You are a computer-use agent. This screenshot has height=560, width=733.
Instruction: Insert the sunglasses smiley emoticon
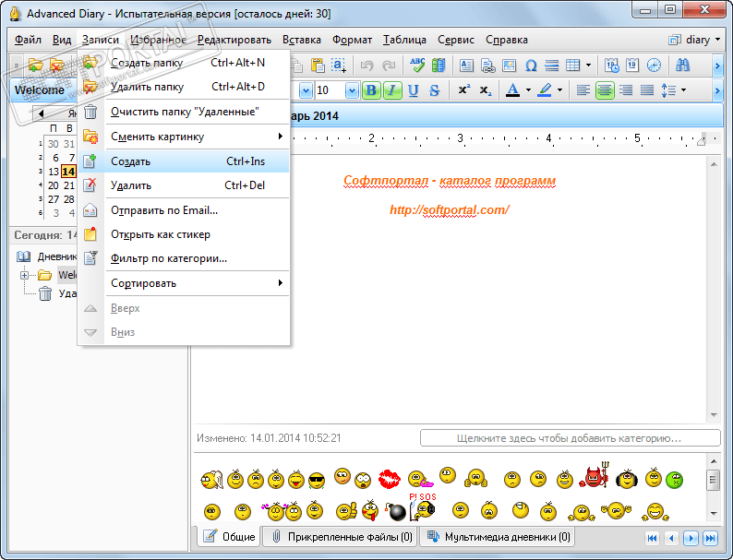(x=317, y=480)
